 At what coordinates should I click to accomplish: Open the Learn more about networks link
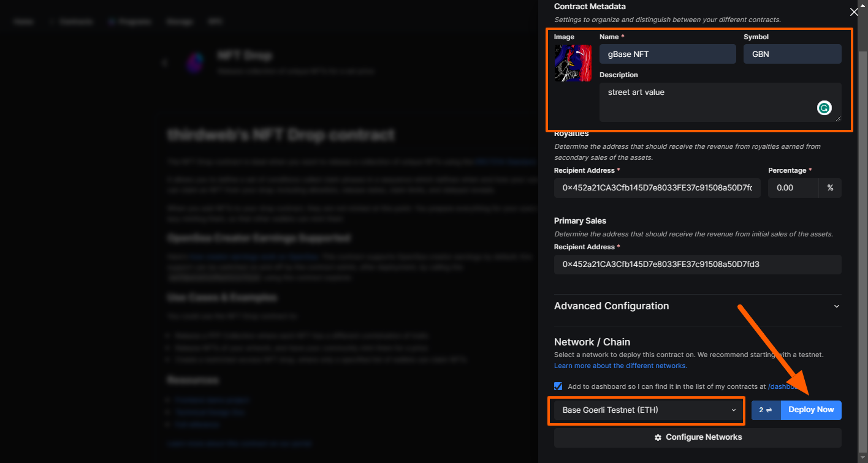pyautogui.click(x=620, y=366)
